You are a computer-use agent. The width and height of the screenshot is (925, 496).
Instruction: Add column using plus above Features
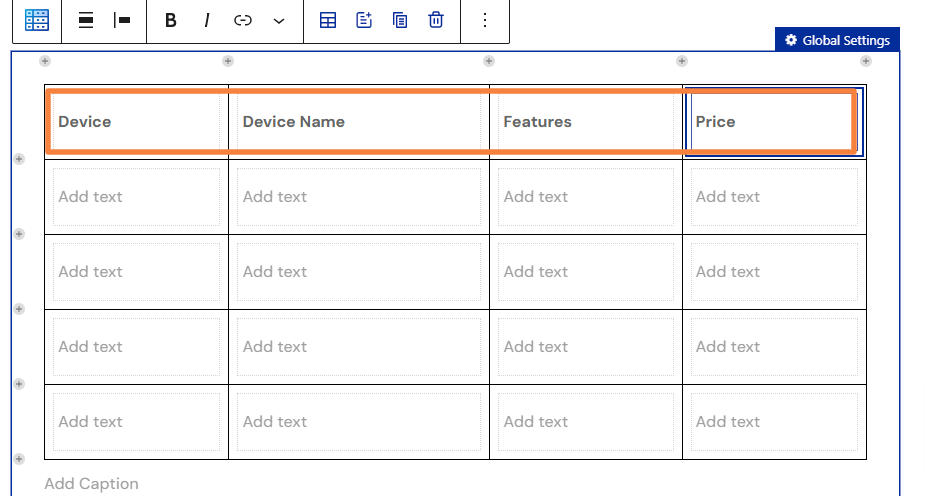(x=489, y=61)
